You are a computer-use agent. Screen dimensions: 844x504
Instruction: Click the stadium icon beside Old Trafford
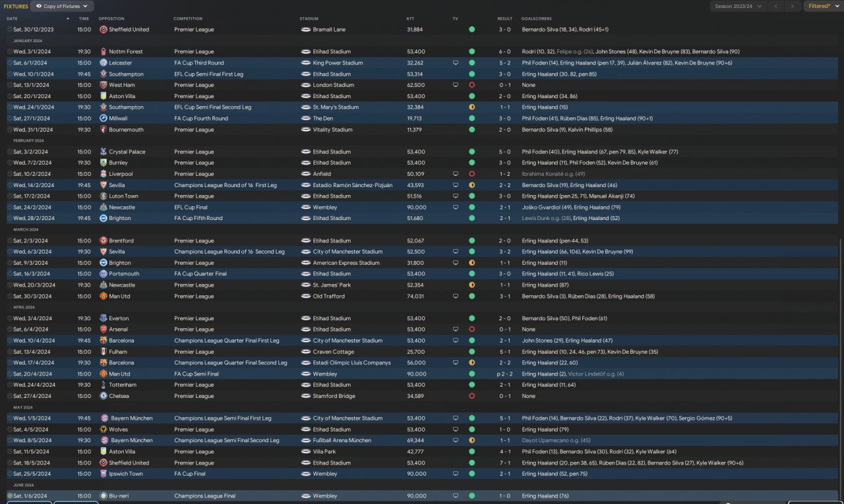coord(305,296)
